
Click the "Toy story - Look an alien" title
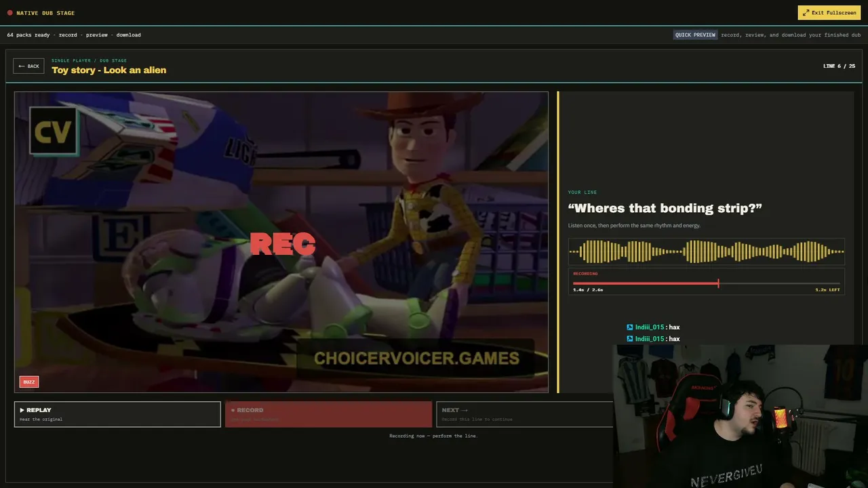(109, 70)
